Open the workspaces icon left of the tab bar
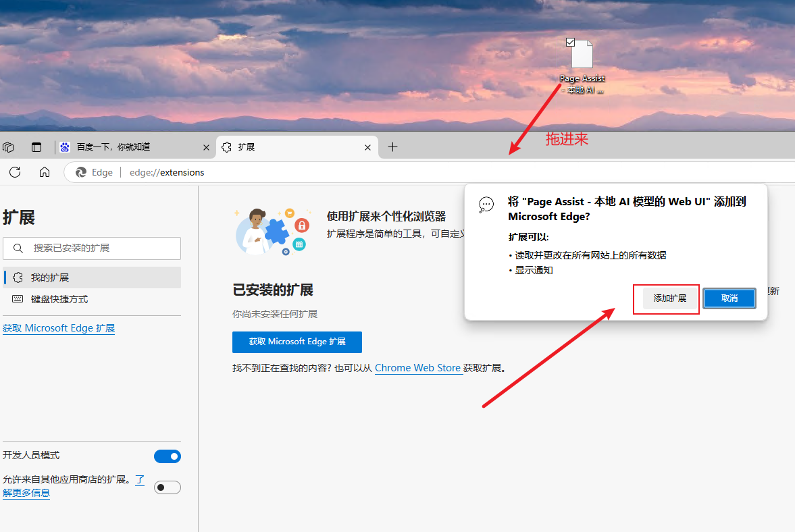Image resolution: width=795 pixels, height=532 pixels. tap(8, 147)
